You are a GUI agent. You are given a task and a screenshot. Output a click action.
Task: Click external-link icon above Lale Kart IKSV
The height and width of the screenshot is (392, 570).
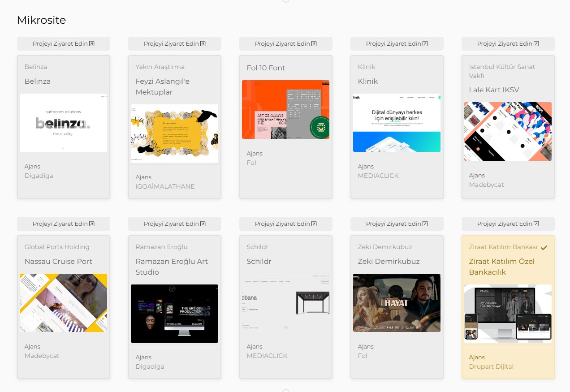(x=536, y=44)
